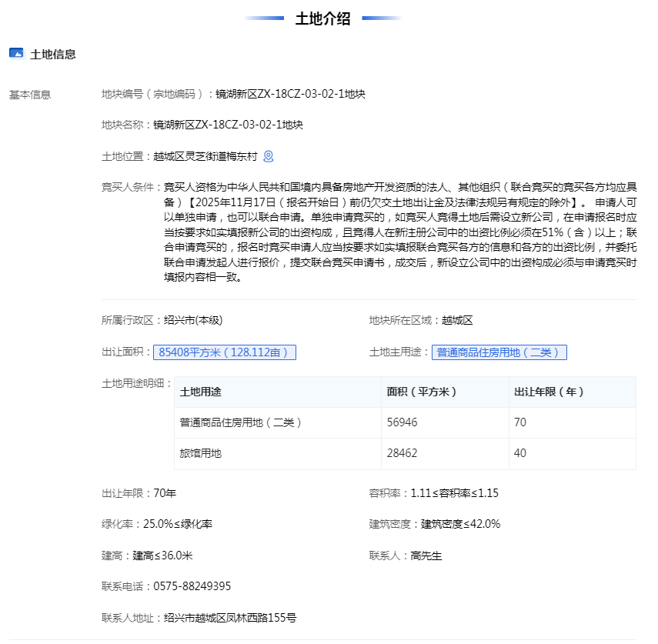Screen dimensions: 658x644
Task: Click the 土地信息 section title
Action: pos(53,54)
